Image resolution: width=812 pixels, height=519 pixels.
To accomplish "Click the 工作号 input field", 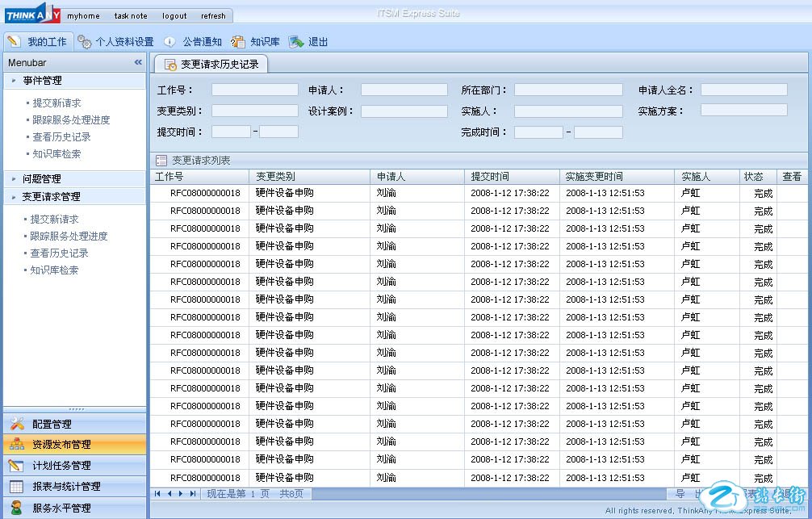I will (254, 90).
